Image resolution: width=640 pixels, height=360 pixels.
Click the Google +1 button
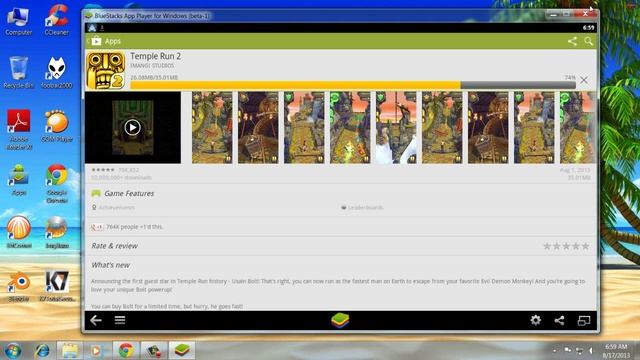tap(97, 227)
